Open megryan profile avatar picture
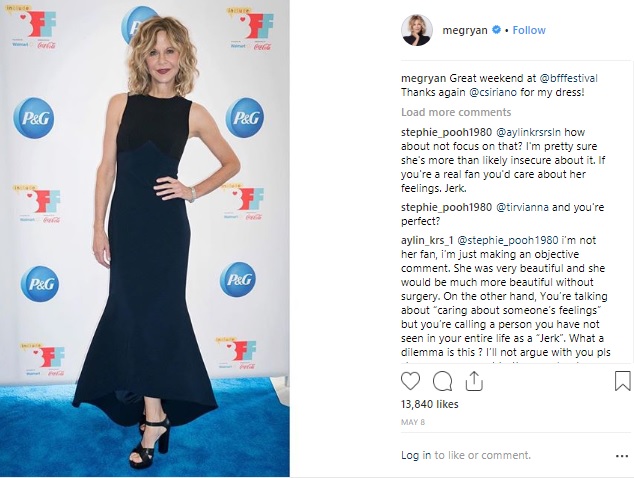Viewport: 634px width, 478px height. coord(416,30)
